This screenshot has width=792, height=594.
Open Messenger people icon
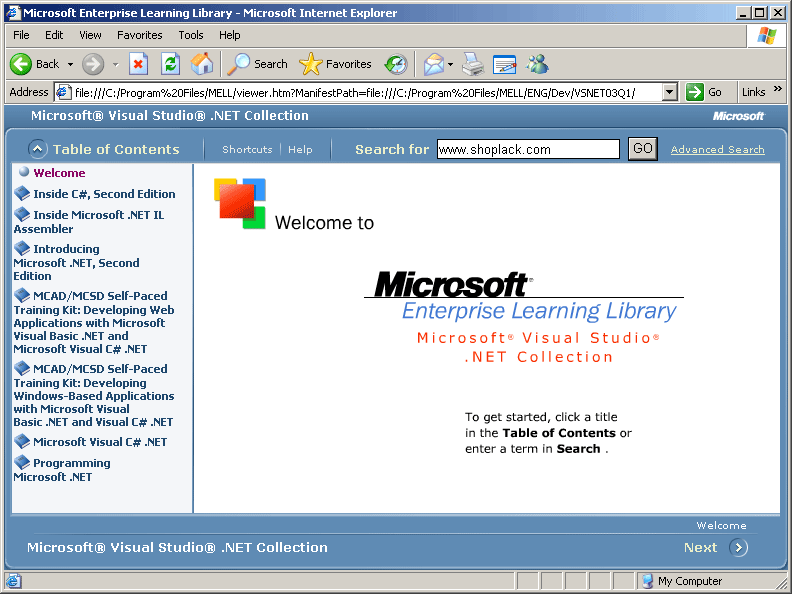coord(537,64)
